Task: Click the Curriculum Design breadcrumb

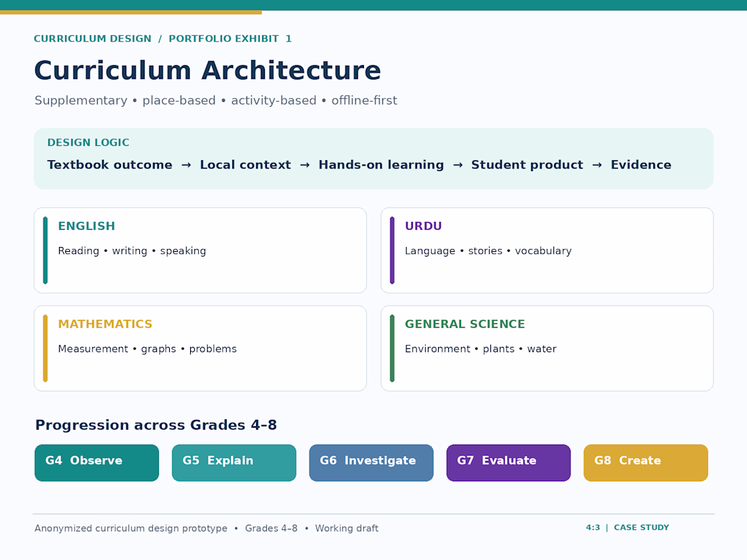Action: point(92,39)
